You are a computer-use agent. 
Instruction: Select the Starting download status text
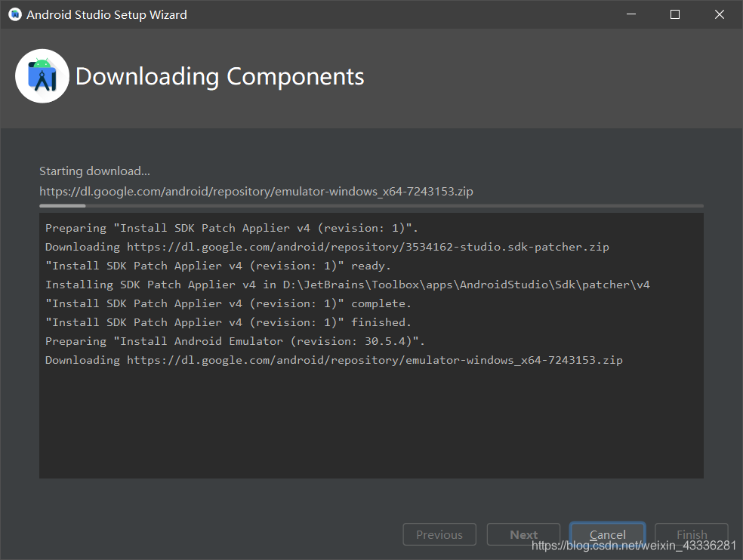tap(94, 171)
